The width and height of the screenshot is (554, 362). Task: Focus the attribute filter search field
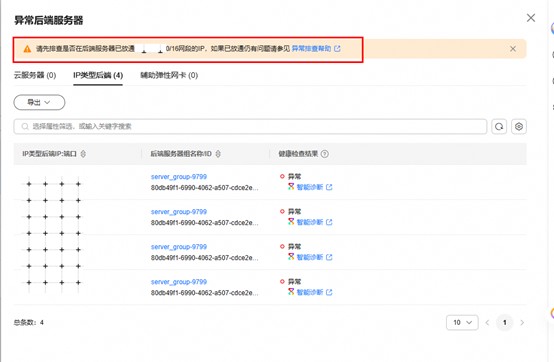tap(250, 126)
